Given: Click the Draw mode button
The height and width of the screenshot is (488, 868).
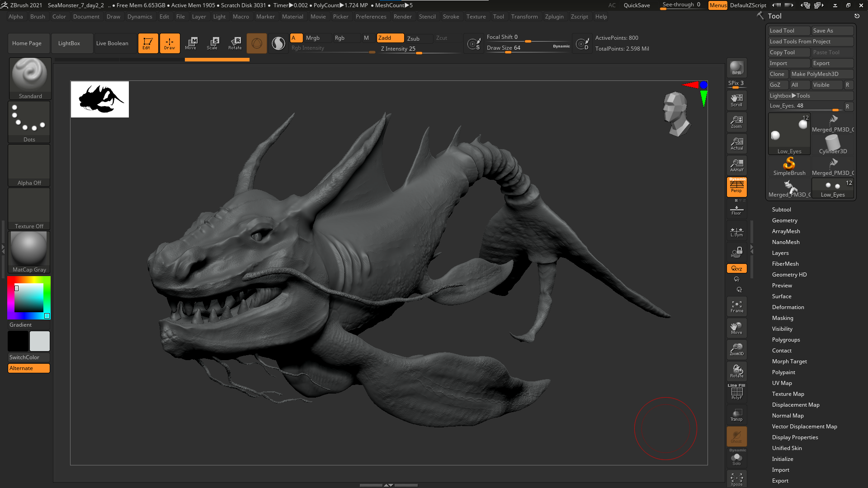Looking at the screenshot, I should coord(170,42).
